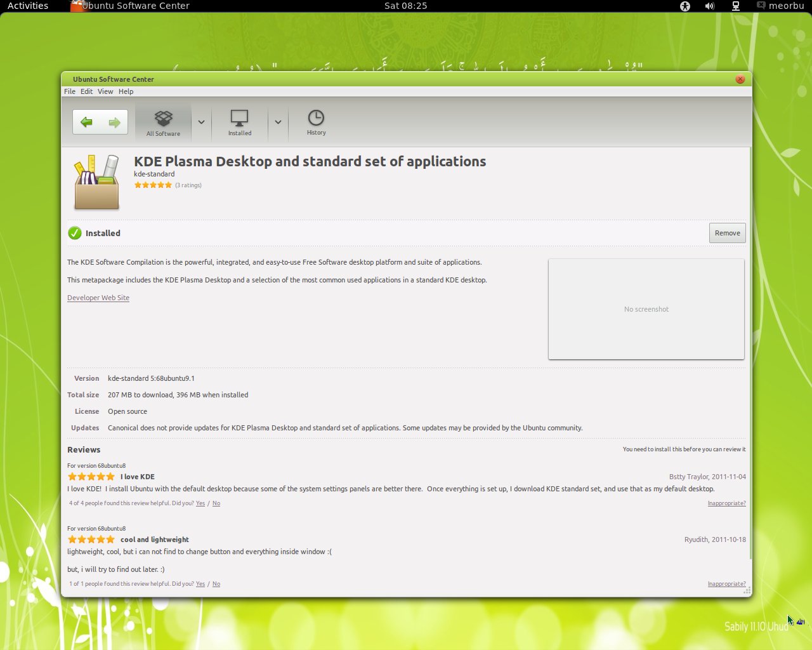Expand the chevron next to Installed
The image size is (812, 650).
pyautogui.click(x=277, y=121)
